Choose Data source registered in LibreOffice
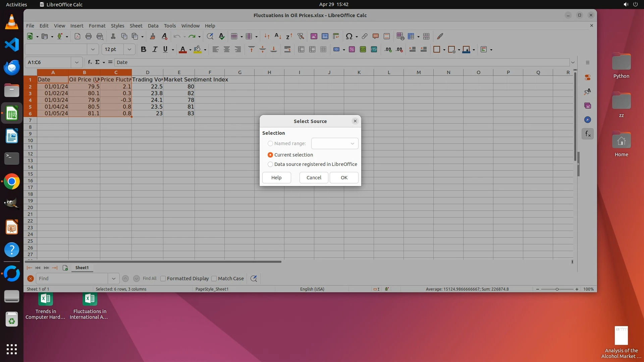 (x=270, y=164)
